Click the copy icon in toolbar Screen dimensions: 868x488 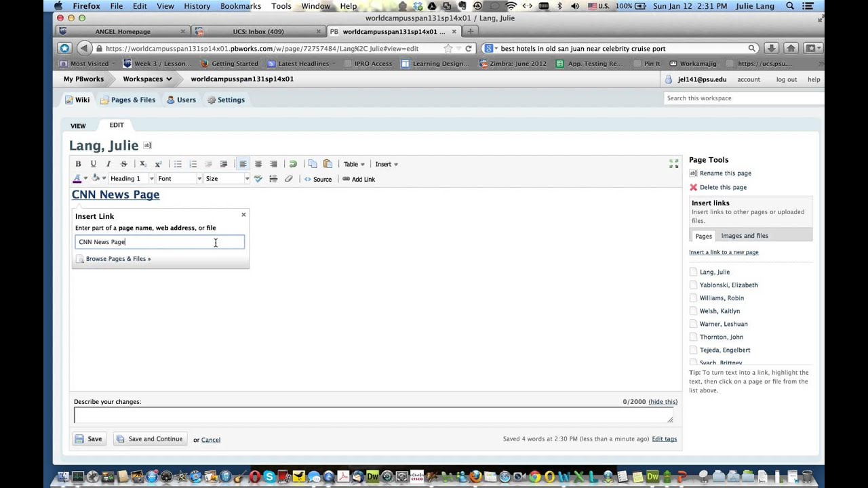[x=313, y=164]
